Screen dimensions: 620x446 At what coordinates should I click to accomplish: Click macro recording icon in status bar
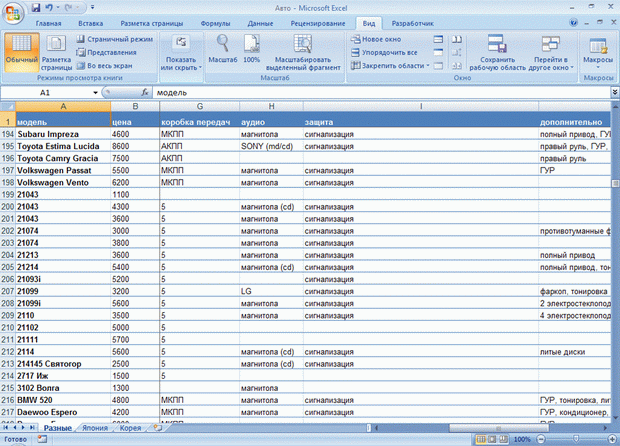42,439
